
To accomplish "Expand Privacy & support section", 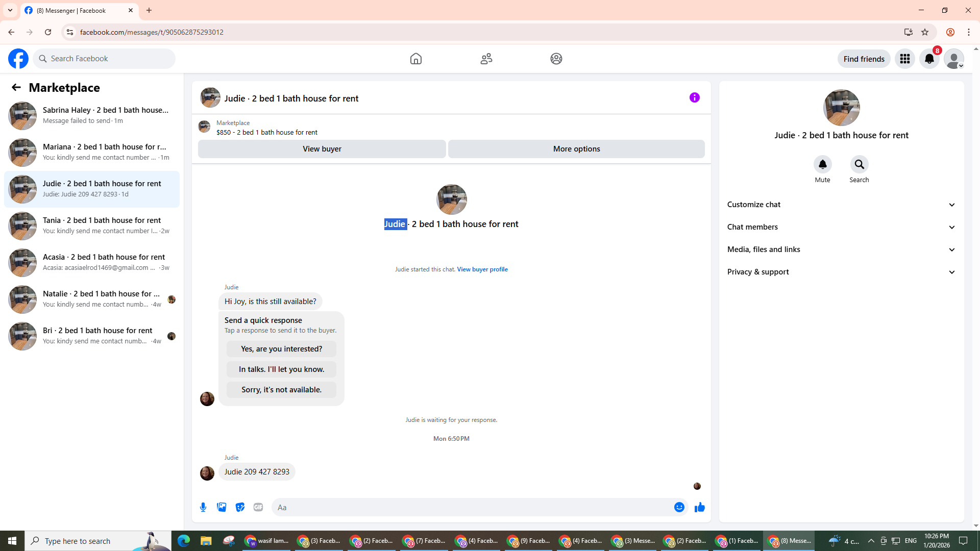I will (x=842, y=272).
